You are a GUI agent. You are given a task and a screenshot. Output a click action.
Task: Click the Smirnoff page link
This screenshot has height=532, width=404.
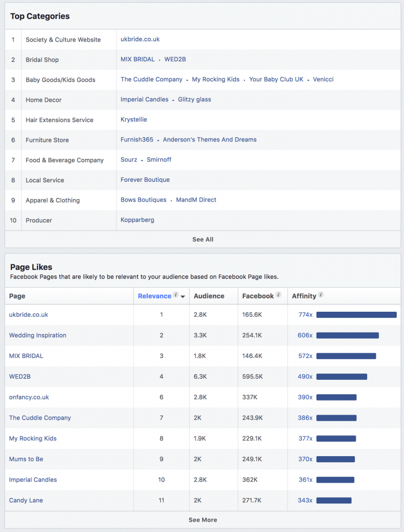coord(159,160)
